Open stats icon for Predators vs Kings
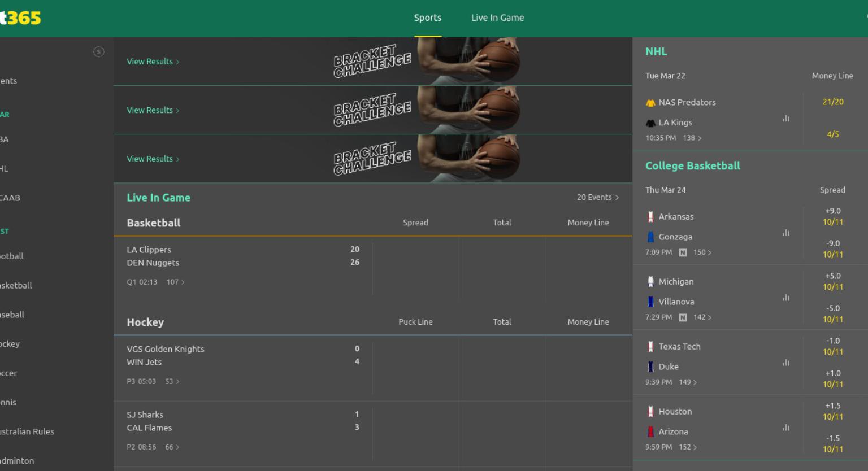Image resolution: width=868 pixels, height=471 pixels. coord(786,119)
